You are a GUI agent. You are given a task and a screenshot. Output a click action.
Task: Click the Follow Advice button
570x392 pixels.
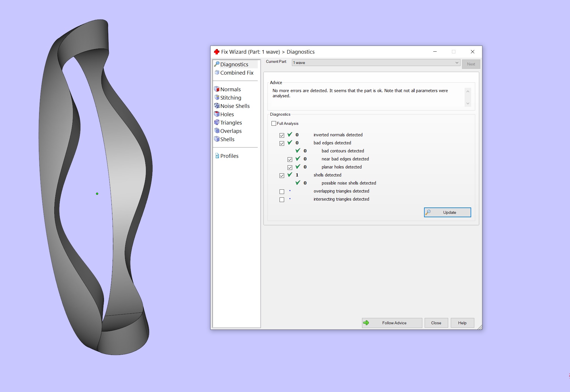392,323
